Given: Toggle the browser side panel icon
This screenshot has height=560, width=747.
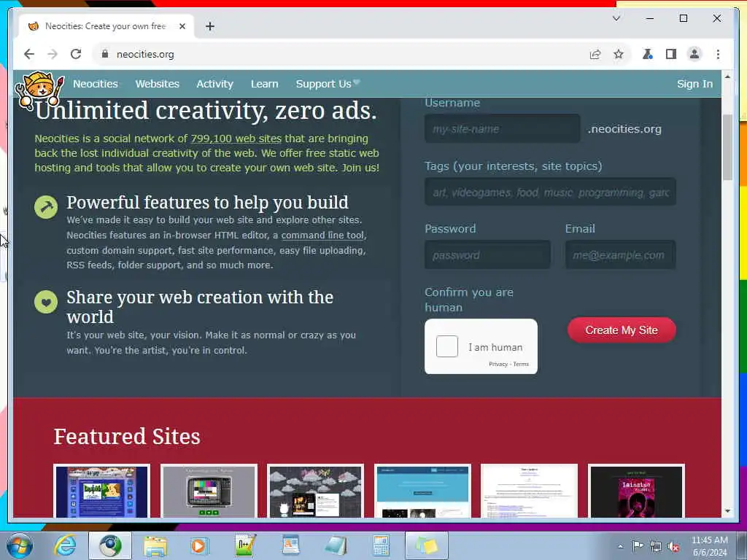Looking at the screenshot, I should click(671, 54).
